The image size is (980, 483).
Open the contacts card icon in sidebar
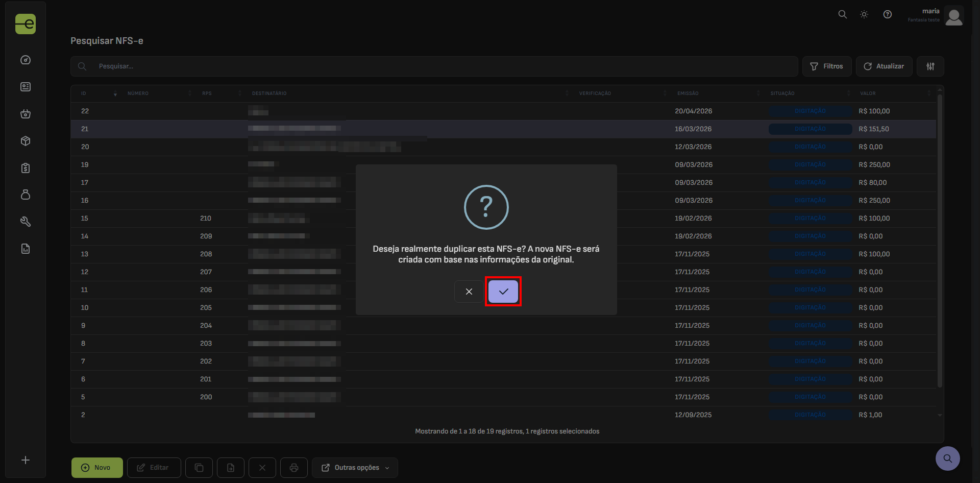click(x=26, y=87)
